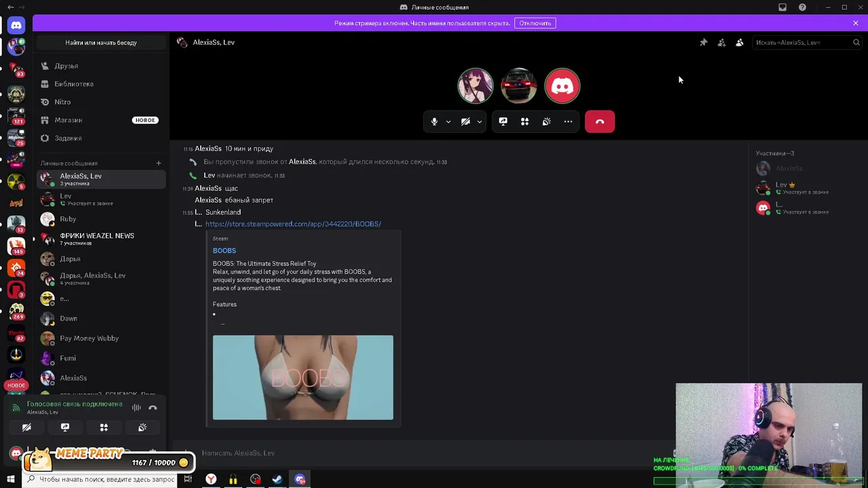Disconnect via voice panel hang-up icon

pos(153,407)
